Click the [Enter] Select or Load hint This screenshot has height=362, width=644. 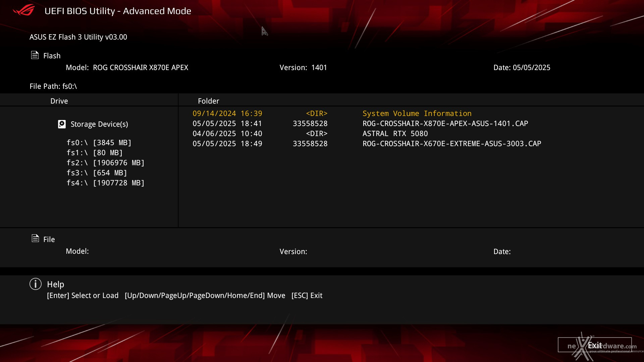pyautogui.click(x=83, y=295)
